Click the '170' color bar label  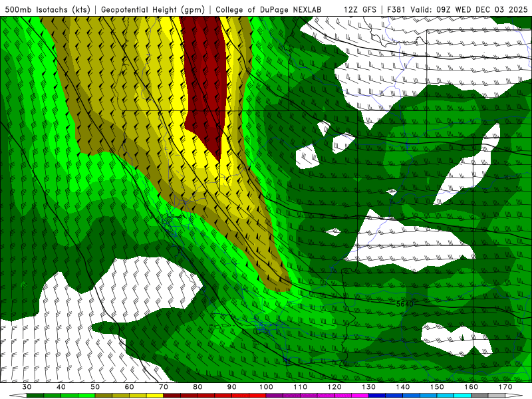505,387
